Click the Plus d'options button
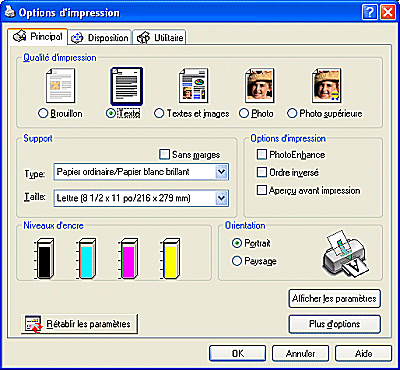Viewport: 400px width, 370px height. (334, 324)
